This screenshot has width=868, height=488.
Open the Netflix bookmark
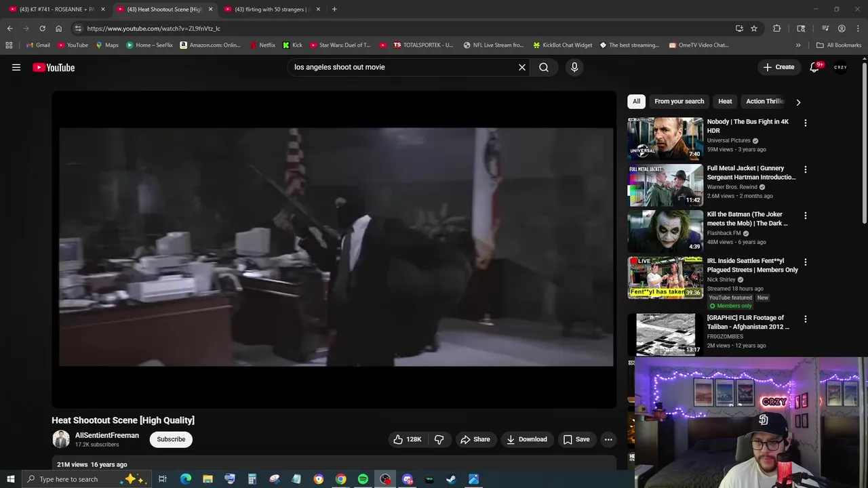click(x=262, y=45)
